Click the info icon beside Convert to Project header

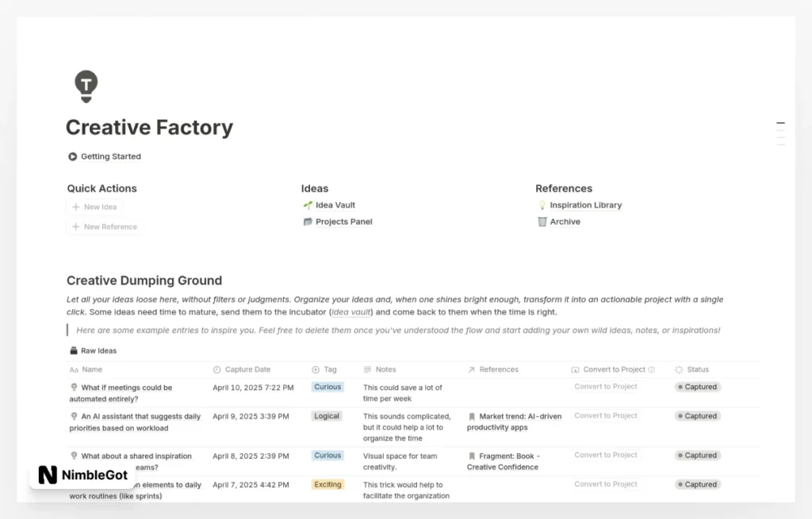point(652,369)
